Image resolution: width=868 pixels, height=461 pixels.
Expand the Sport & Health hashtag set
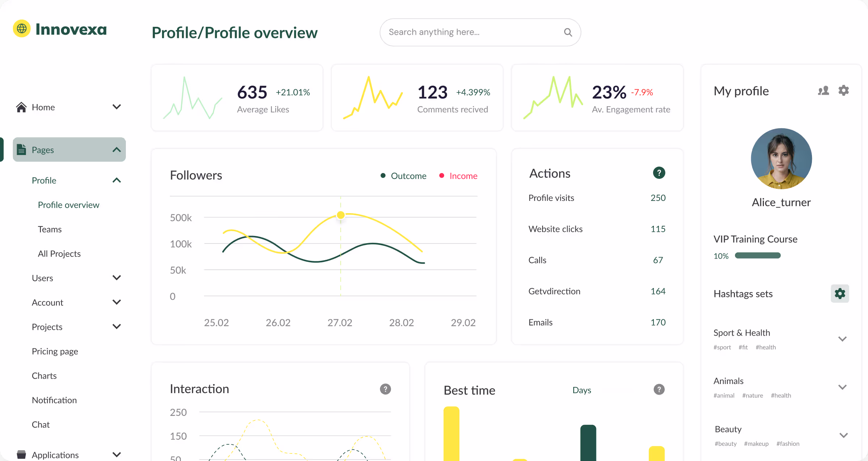tap(842, 339)
